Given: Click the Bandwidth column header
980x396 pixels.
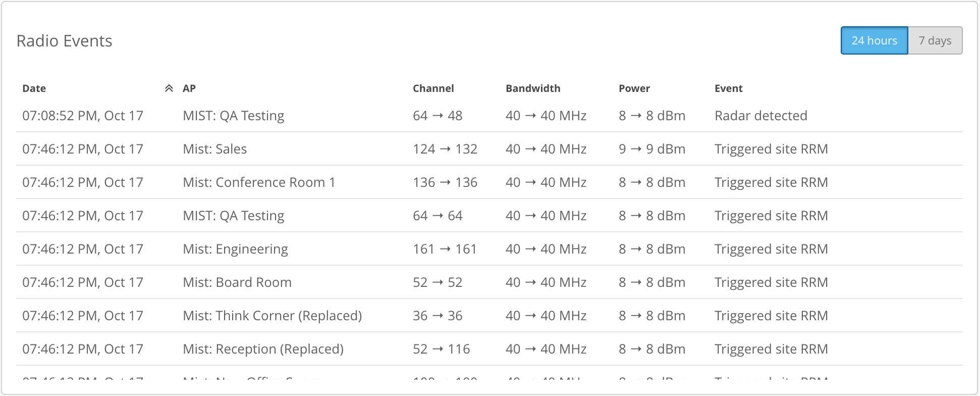Looking at the screenshot, I should click(x=533, y=88).
